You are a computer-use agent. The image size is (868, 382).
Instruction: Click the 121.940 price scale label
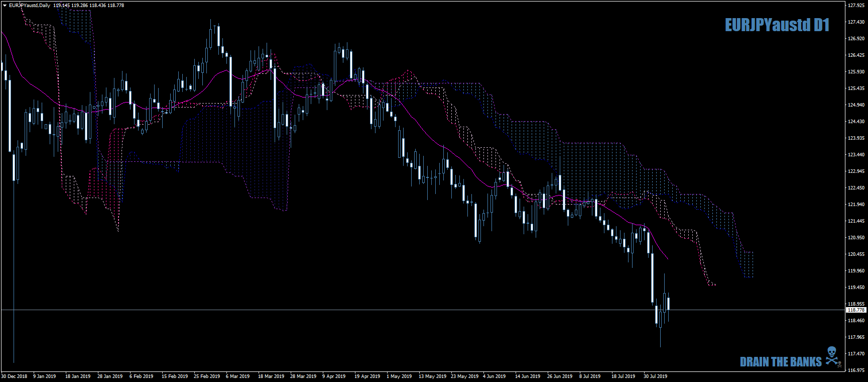856,205
